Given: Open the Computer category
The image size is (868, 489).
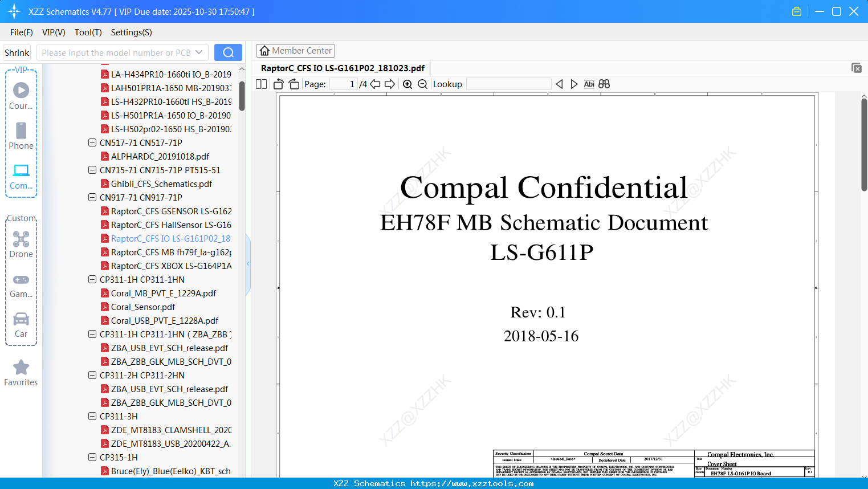Looking at the screenshot, I should [x=21, y=177].
